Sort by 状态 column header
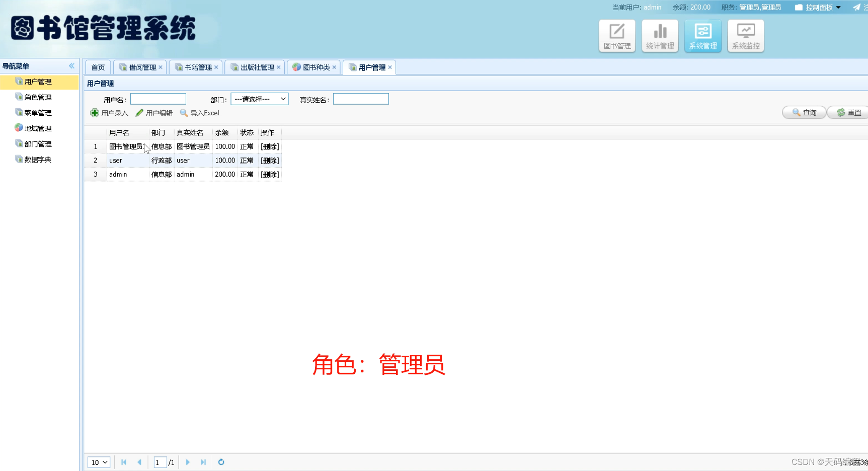This screenshot has height=471, width=868. (x=248, y=133)
